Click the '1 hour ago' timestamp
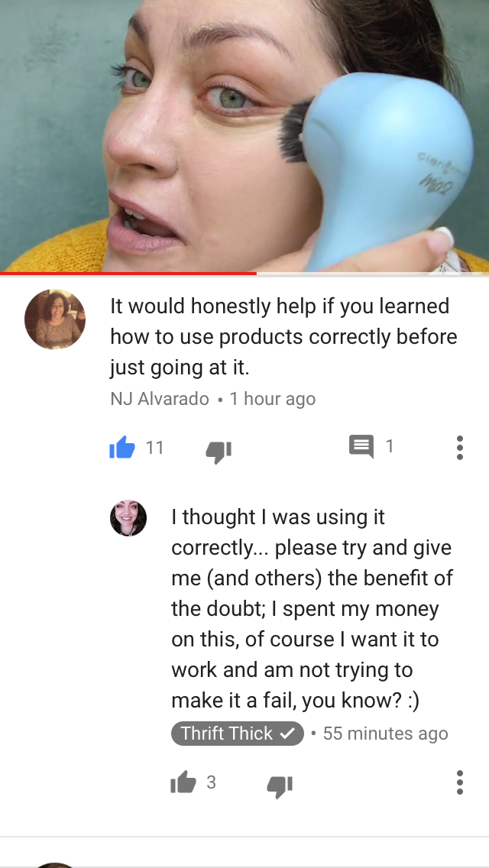Viewport: 489px width, 868px height. click(273, 399)
